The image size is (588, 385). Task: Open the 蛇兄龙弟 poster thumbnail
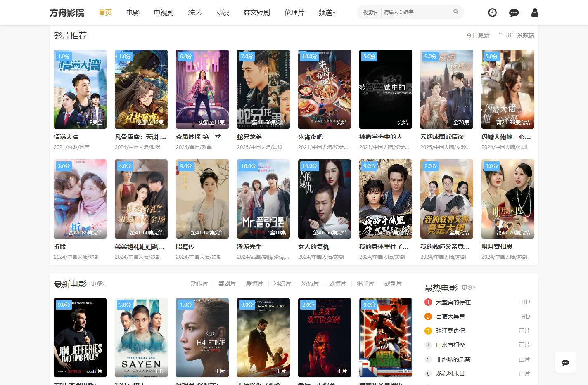(x=263, y=89)
